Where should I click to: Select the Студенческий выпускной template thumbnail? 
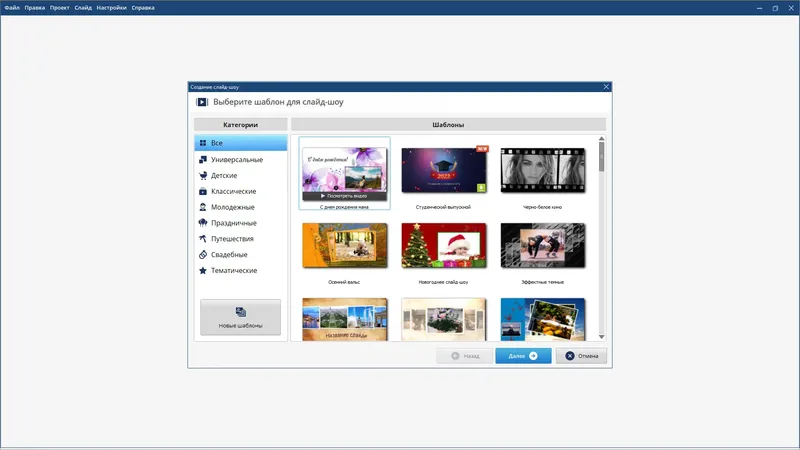coord(444,170)
